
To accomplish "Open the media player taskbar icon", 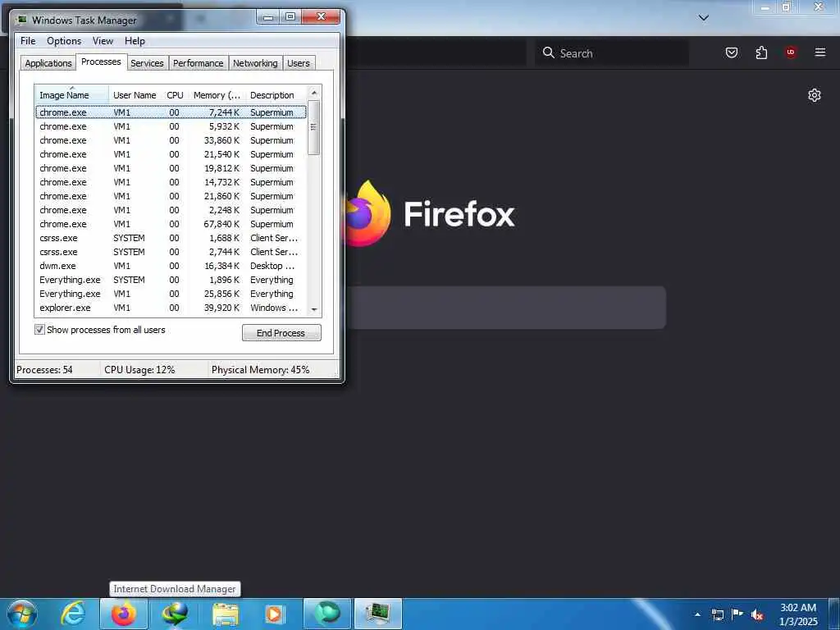I will pyautogui.click(x=276, y=614).
